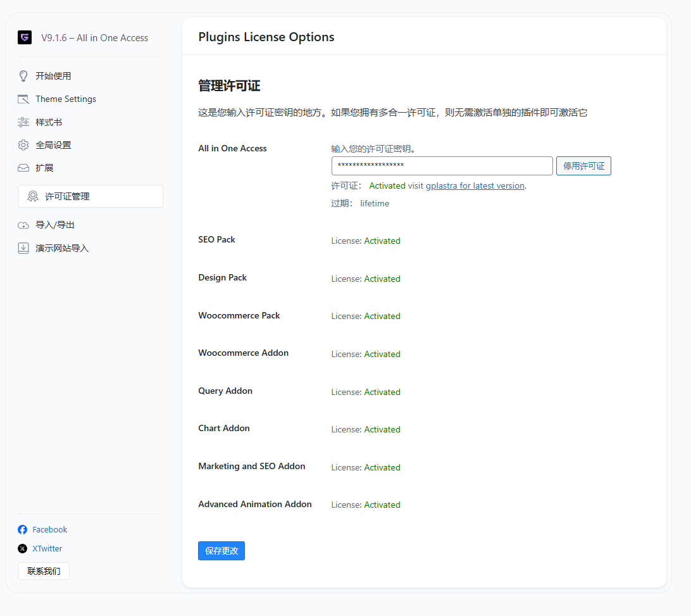Click the X icon beside XTwitter
Image resolution: width=691 pixels, height=616 pixels.
[x=22, y=548]
